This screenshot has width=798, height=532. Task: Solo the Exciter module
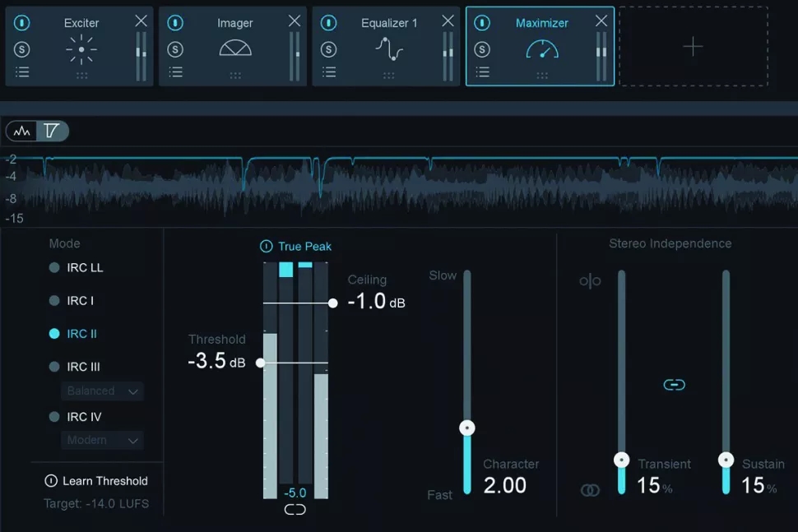click(22, 50)
